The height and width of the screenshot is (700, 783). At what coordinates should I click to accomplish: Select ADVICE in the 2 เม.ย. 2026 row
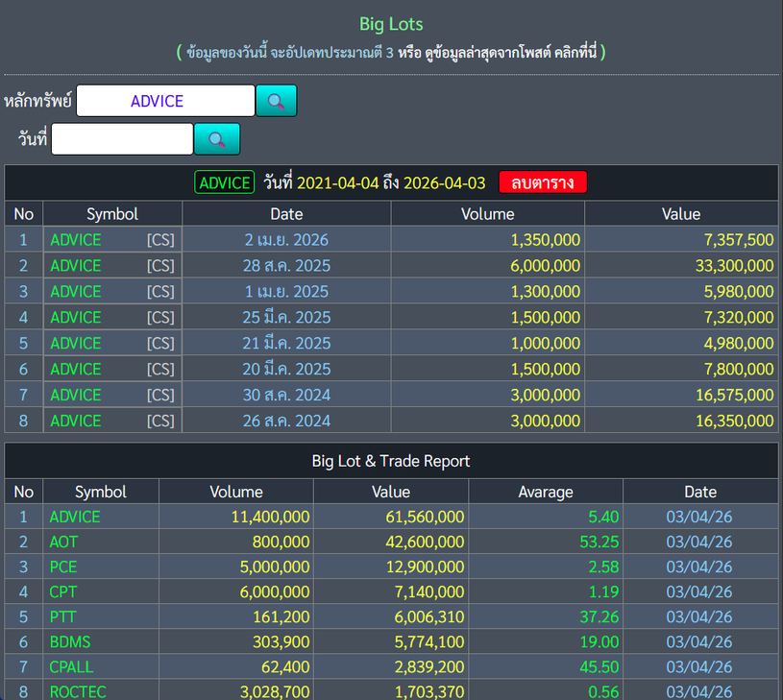tap(76, 240)
